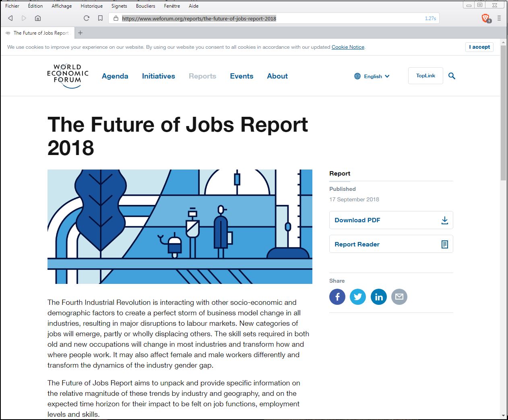This screenshot has width=508, height=420.
Task: Open the Boucliers menu
Action: click(145, 6)
